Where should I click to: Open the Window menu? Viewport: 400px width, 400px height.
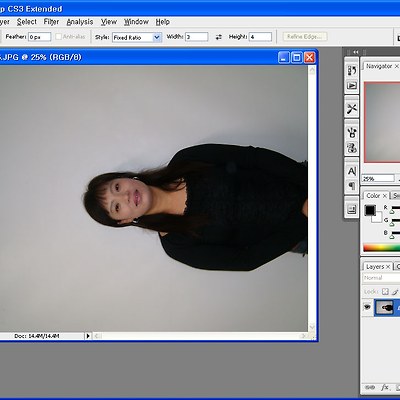click(x=136, y=22)
